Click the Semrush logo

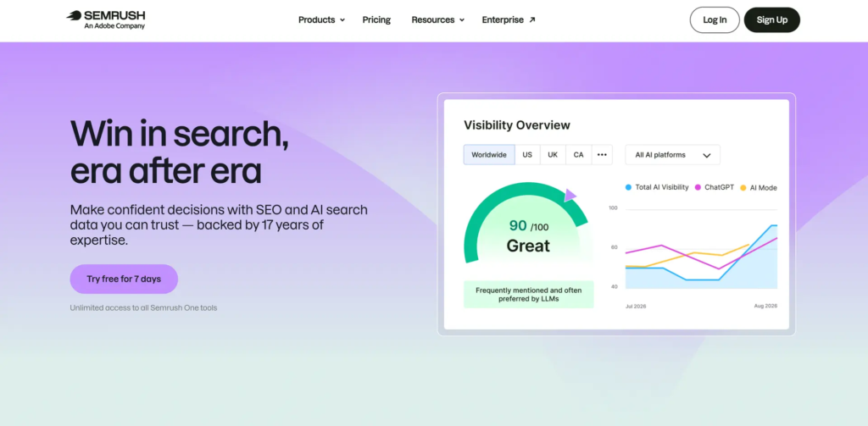106,19
